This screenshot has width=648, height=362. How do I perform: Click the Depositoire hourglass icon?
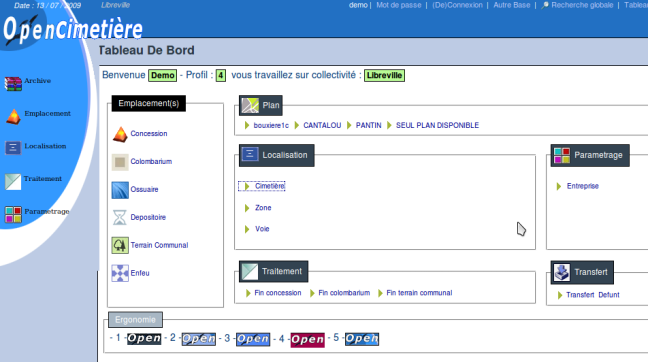pyautogui.click(x=120, y=217)
